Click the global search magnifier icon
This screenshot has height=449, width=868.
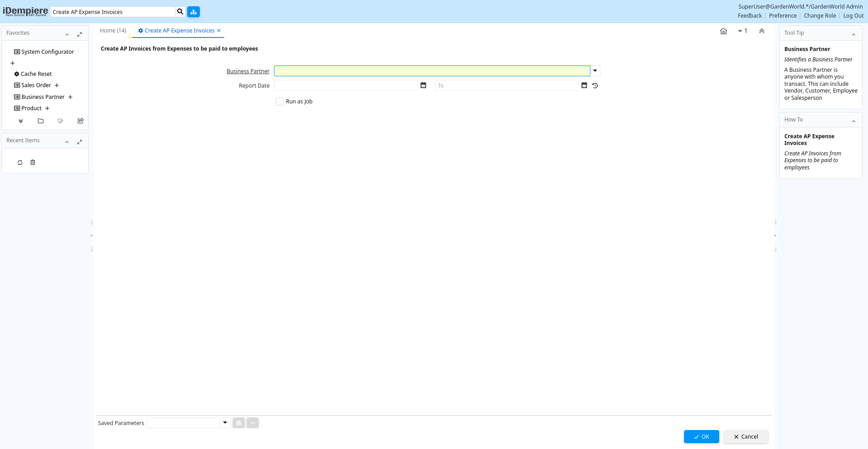[180, 12]
